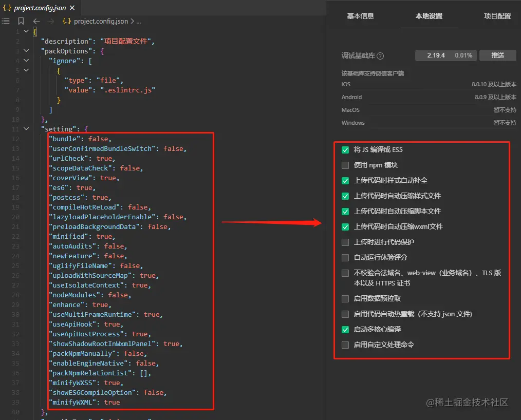Screen dimensions: 521x420
Task: Click the breadcrumb ellipsis after project.config.json
Action: pos(139,22)
